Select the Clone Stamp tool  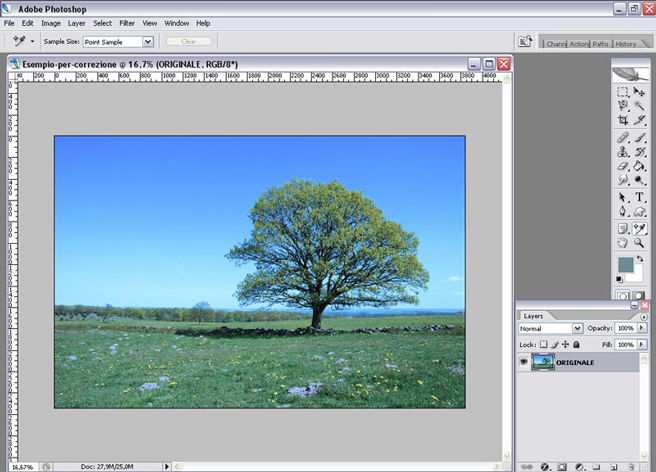pyautogui.click(x=623, y=151)
